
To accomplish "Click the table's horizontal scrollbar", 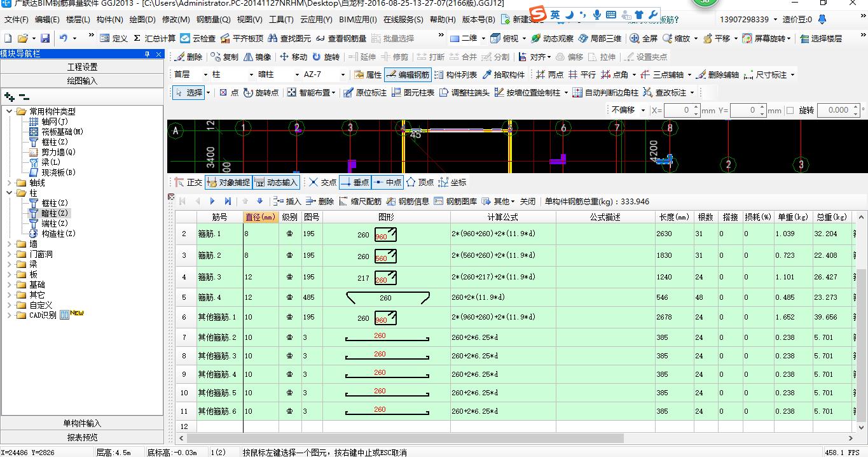I will pyautogui.click(x=405, y=438).
